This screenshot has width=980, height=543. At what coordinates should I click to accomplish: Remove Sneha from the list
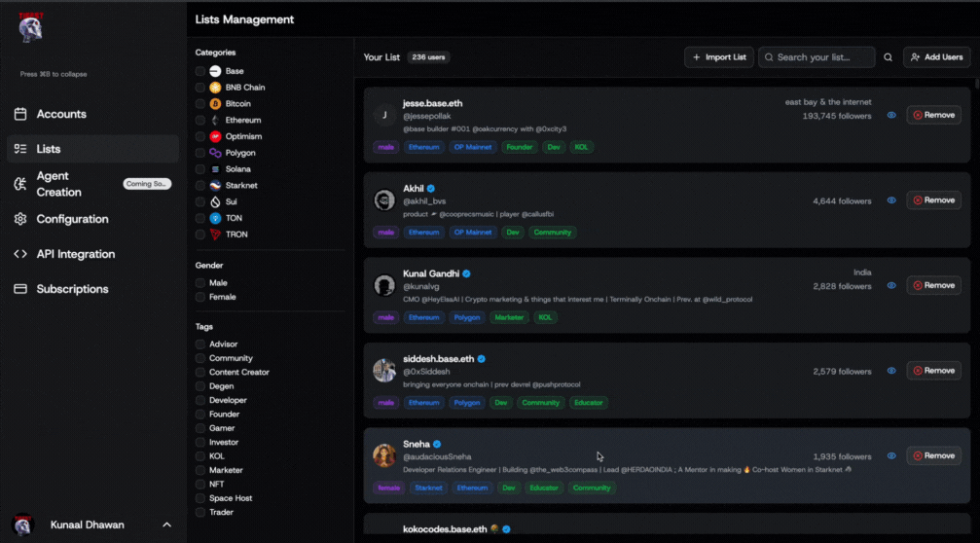pos(933,455)
